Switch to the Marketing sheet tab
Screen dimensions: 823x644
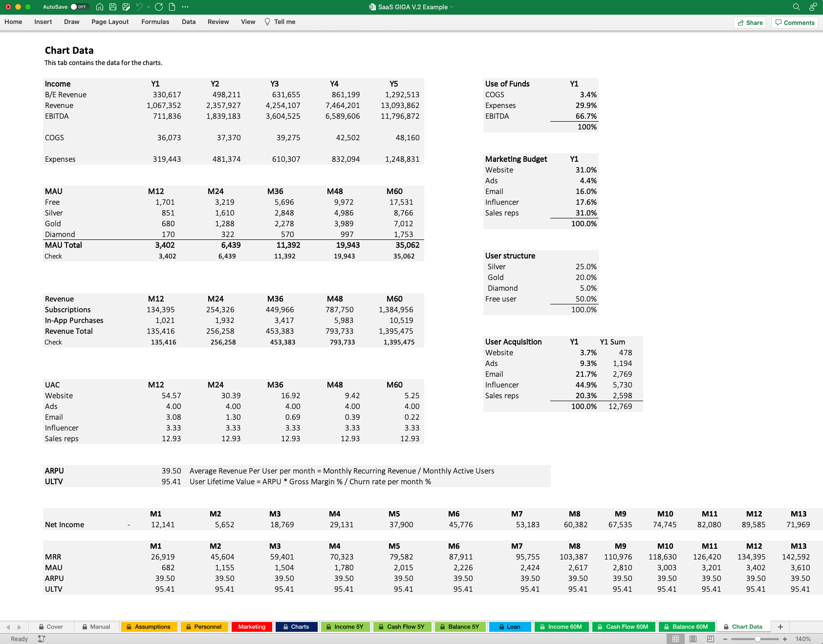pyautogui.click(x=252, y=627)
